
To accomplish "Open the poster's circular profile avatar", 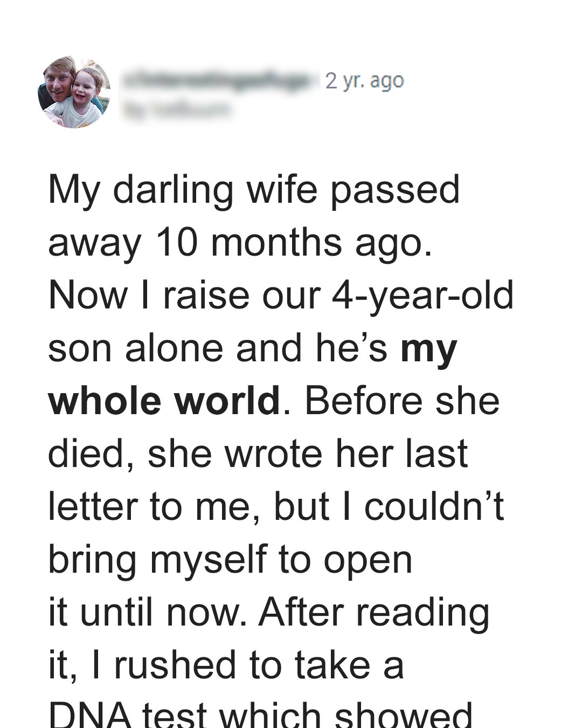I will click(74, 92).
